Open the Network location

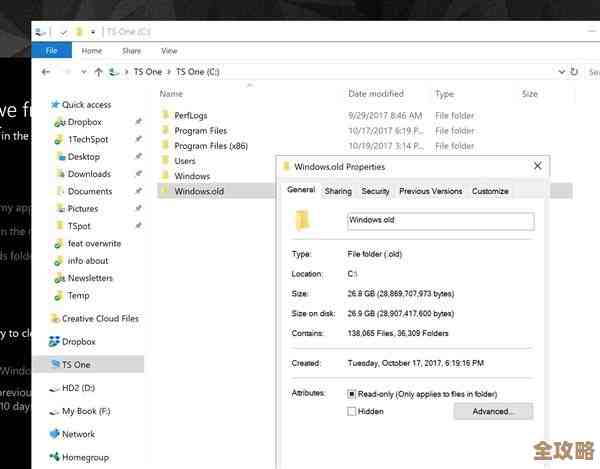[78, 434]
